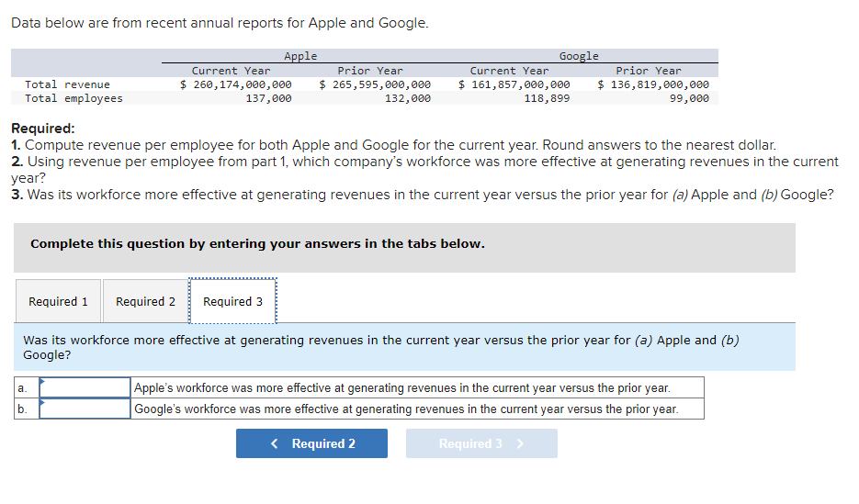Viewport: 859px width, 504px height.
Task: Click the Google column header in table
Action: click(x=579, y=57)
